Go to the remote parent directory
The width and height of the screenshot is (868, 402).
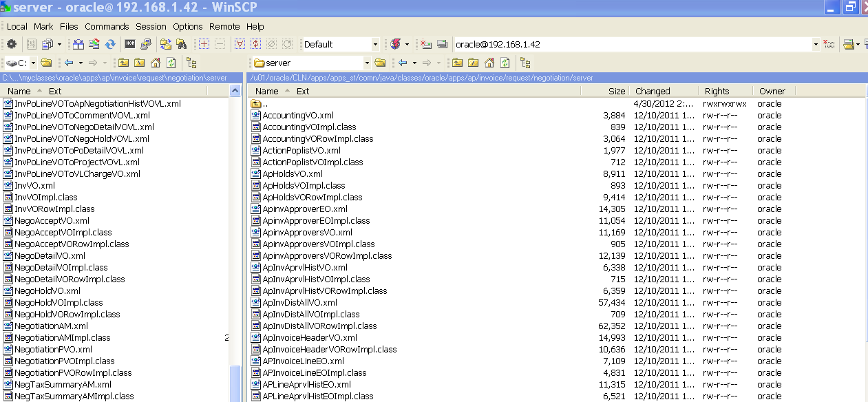[457, 63]
